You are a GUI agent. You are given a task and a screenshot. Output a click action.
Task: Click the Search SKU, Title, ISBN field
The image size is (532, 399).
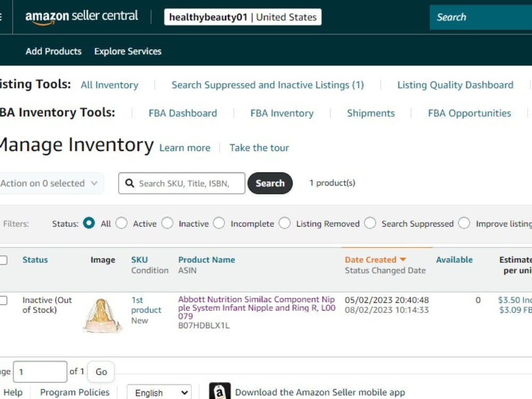coord(181,183)
